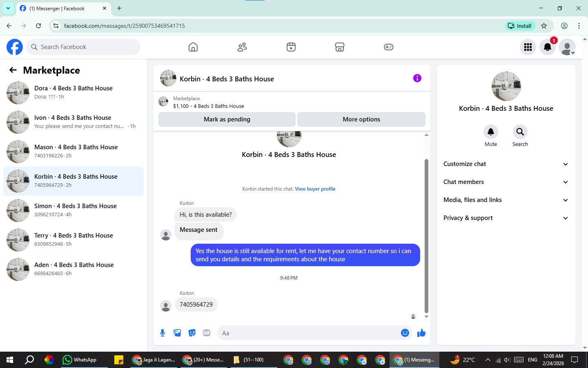
Task: Expand Media, files and links section
Action: (x=506, y=200)
